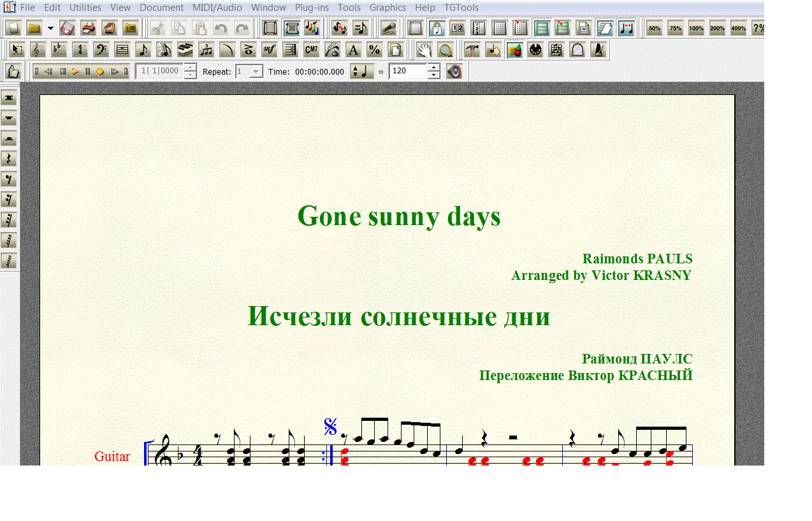Start playback with the Play button
The height and width of the screenshot is (521, 812).
tap(75, 71)
